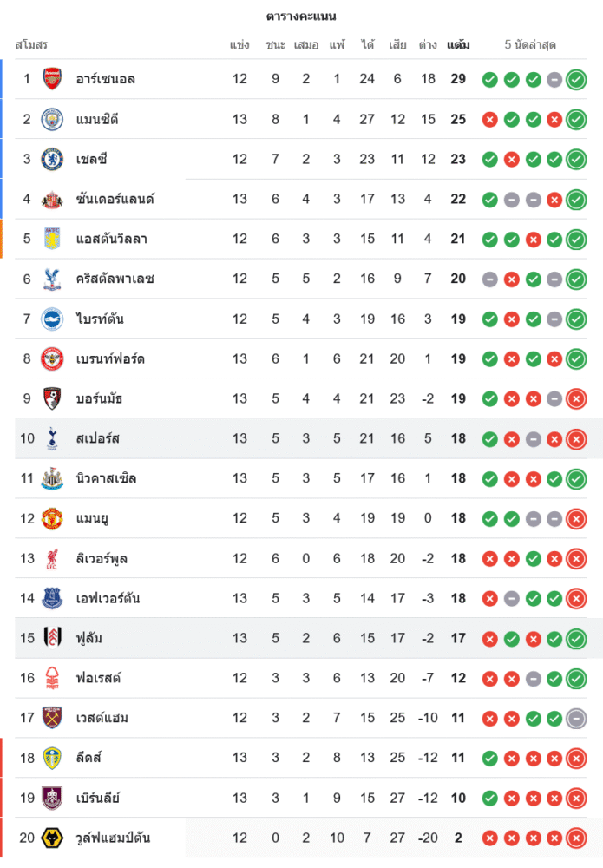603x868 pixels.
Task: Click the Arsenal club crest icon
Action: tap(53, 79)
